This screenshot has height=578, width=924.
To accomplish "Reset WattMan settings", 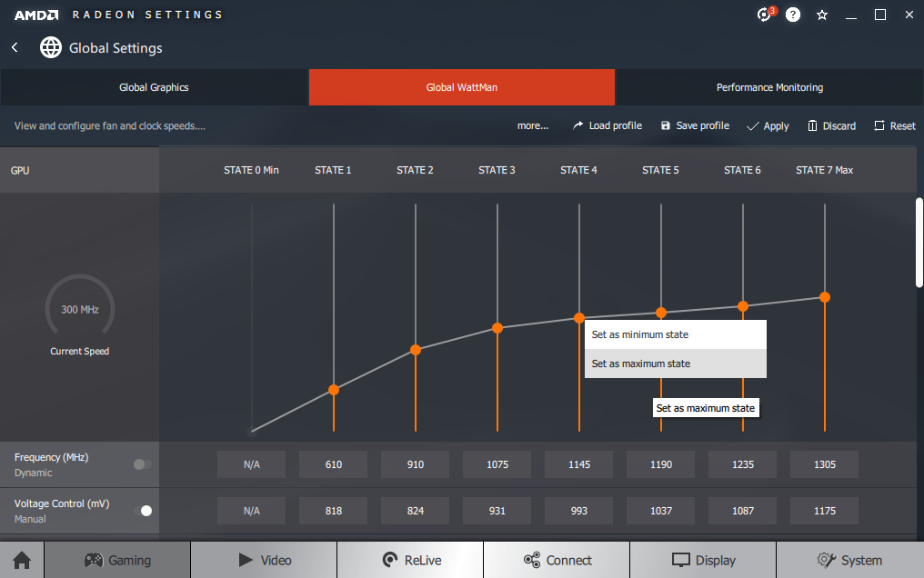I will coord(895,126).
